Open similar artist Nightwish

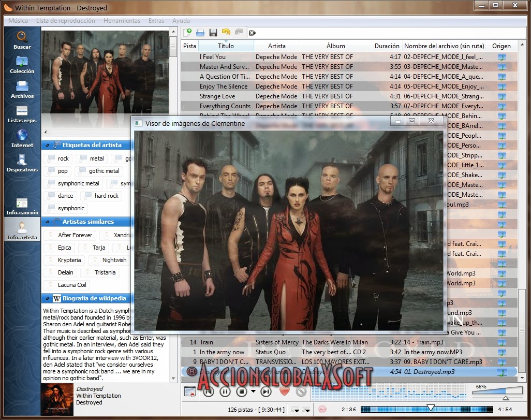coord(109,260)
